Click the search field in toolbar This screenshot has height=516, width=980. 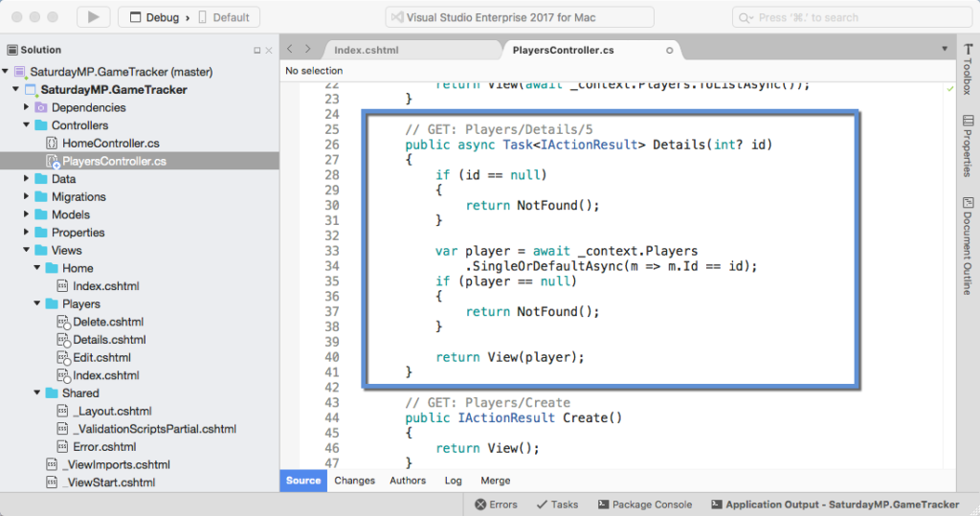852,17
